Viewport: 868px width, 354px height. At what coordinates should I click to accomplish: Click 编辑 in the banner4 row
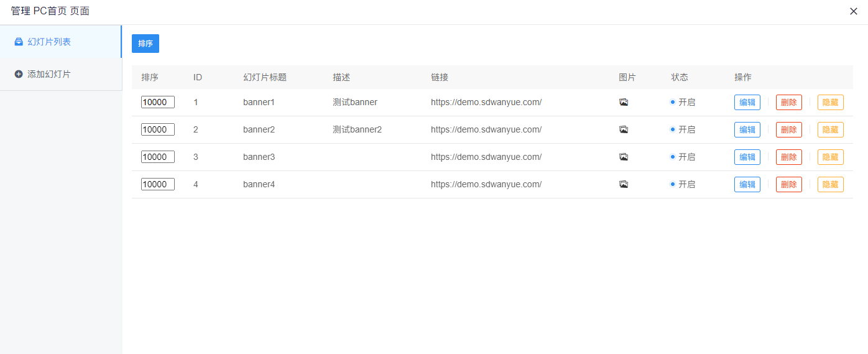coord(747,184)
